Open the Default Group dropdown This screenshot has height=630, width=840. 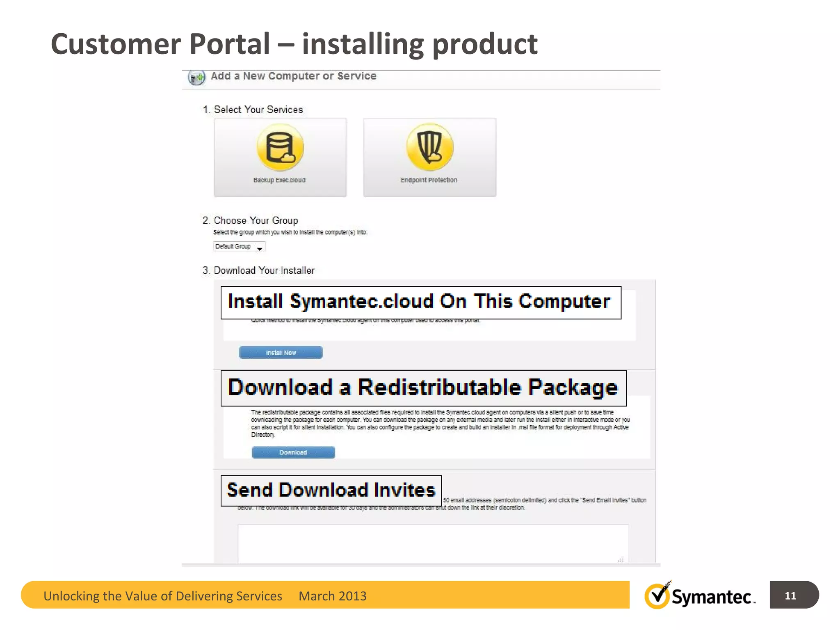click(x=240, y=247)
